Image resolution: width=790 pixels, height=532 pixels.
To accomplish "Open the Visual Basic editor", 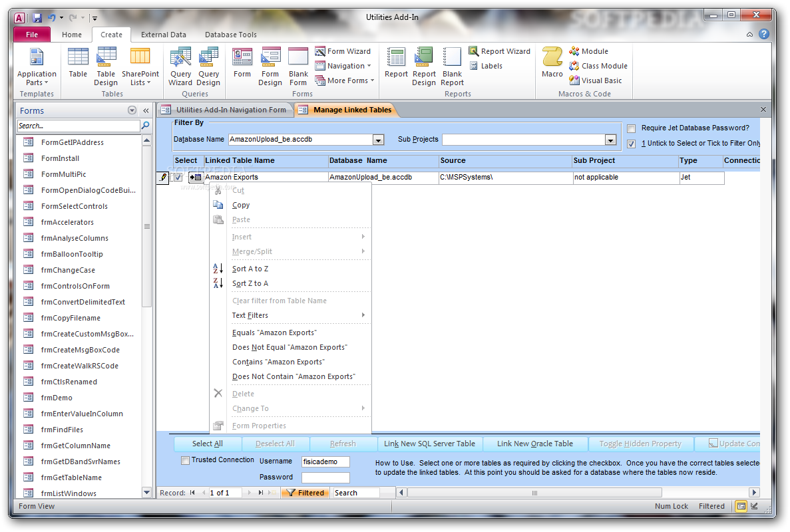I will [595, 80].
